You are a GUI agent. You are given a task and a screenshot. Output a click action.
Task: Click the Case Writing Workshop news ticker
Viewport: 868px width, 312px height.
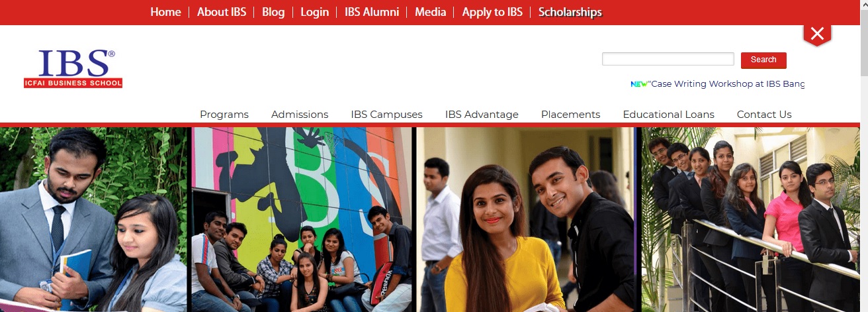click(726, 84)
